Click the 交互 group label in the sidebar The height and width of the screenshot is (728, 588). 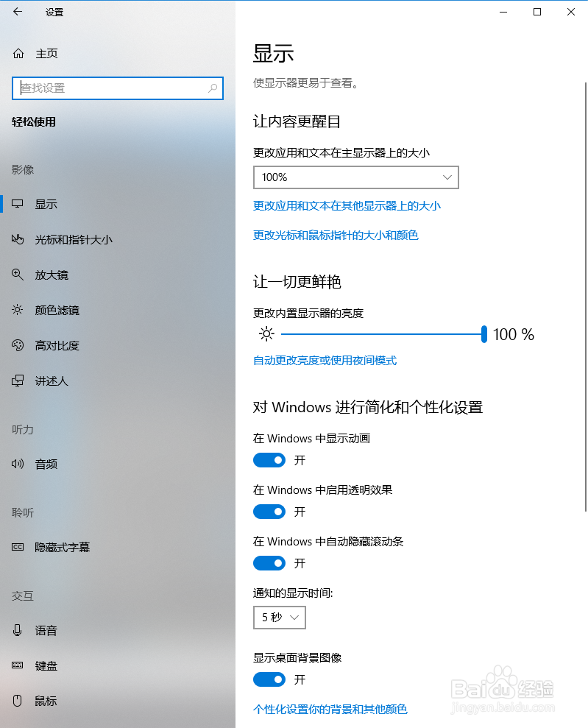click(x=23, y=596)
